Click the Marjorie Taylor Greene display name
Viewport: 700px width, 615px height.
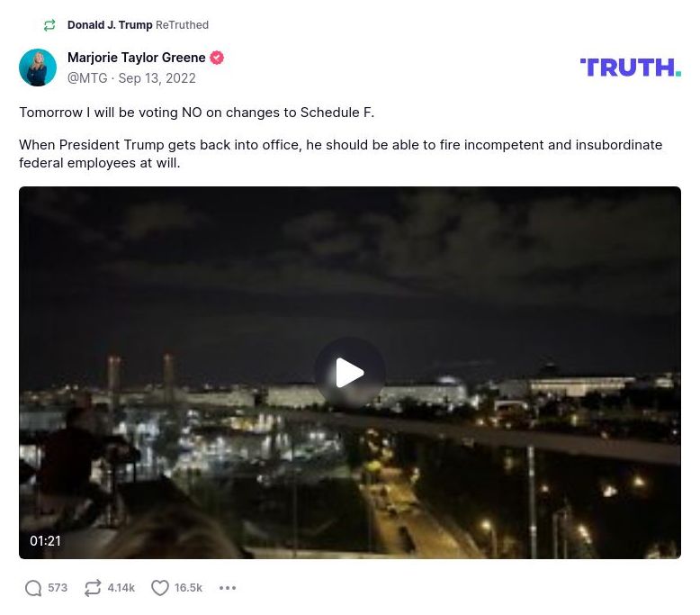pos(136,58)
